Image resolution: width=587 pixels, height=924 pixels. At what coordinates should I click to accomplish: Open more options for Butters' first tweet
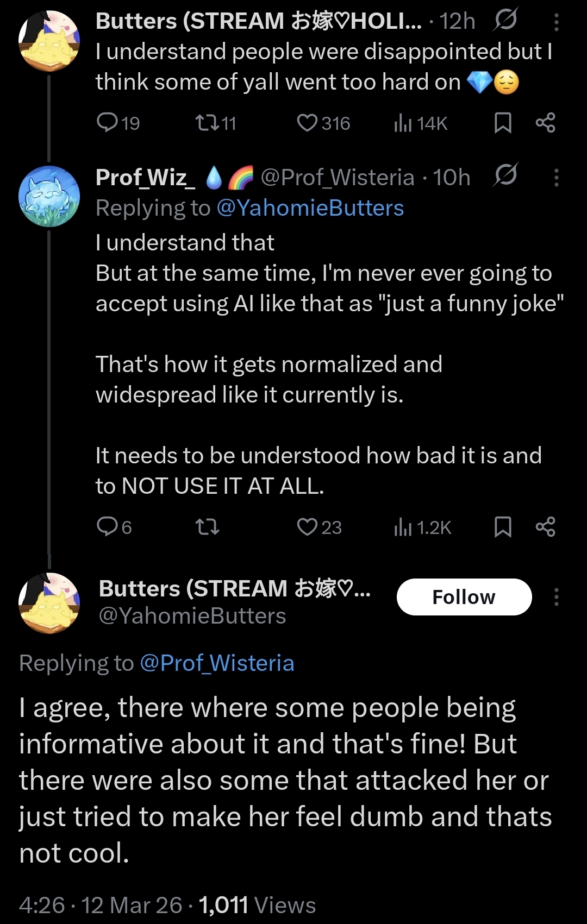556,22
